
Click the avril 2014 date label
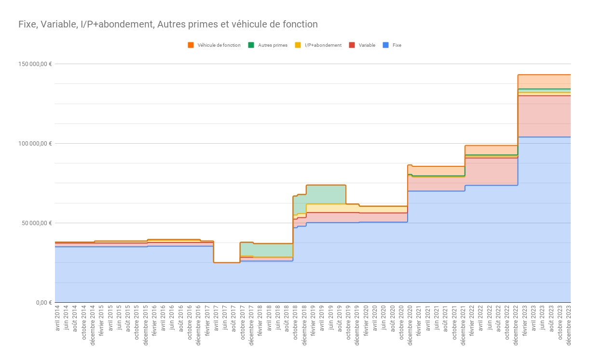pyautogui.click(x=57, y=318)
